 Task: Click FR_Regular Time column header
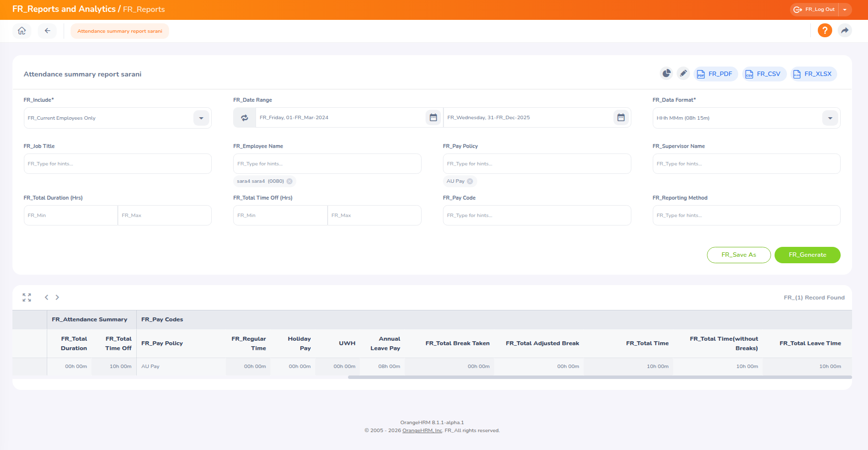pyautogui.click(x=249, y=344)
